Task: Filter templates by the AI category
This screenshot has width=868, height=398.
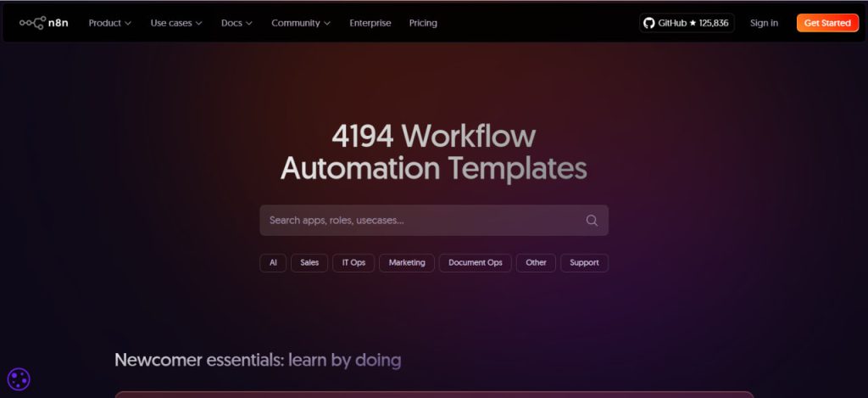Action: tap(273, 263)
